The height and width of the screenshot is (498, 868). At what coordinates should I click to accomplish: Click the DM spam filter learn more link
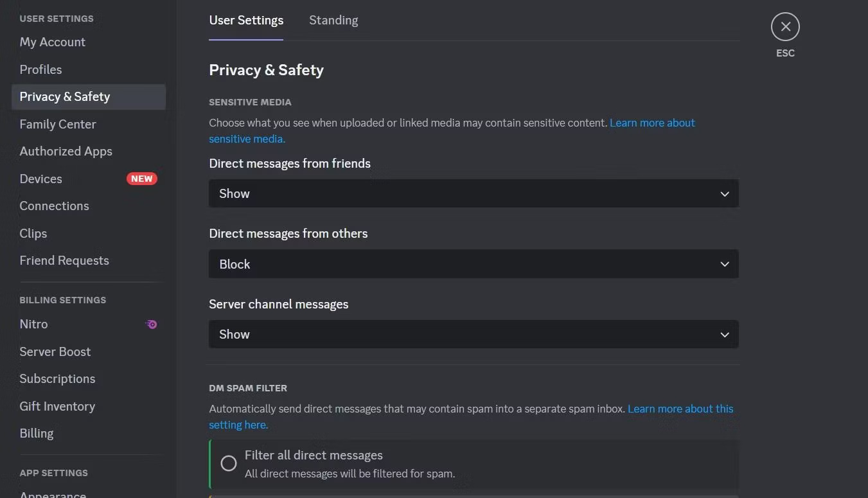[680, 408]
